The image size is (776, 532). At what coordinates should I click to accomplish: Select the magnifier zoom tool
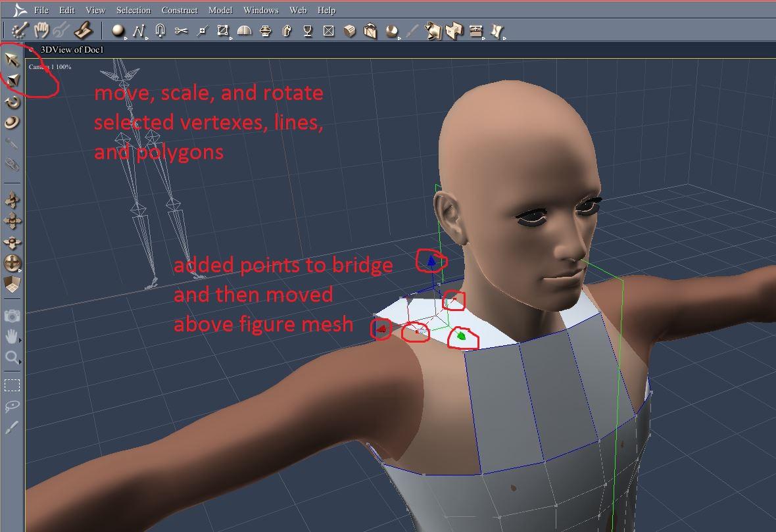point(12,357)
